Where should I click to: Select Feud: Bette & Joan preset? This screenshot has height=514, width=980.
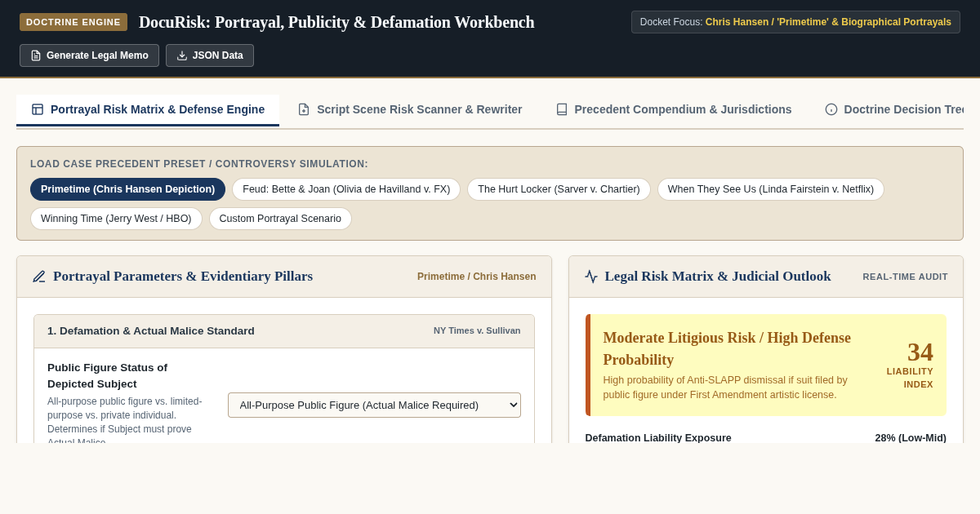click(346, 189)
